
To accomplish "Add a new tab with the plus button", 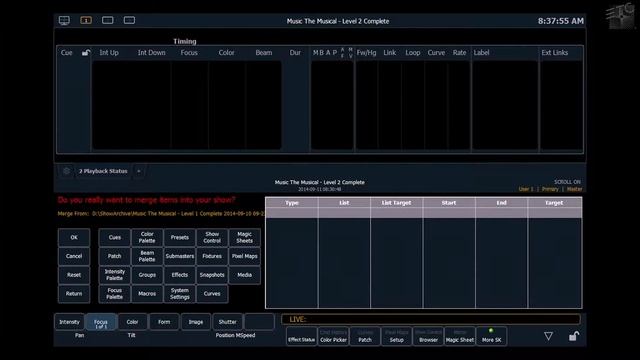I will point(139,171).
